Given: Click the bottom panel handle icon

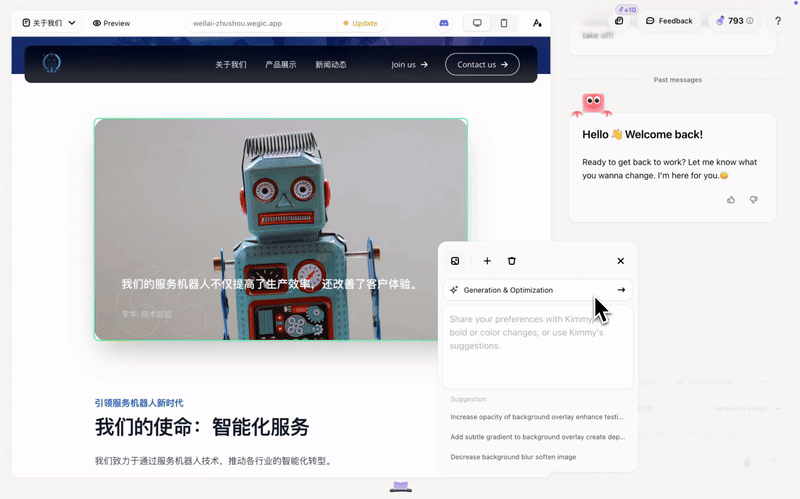Looking at the screenshot, I should (401, 486).
